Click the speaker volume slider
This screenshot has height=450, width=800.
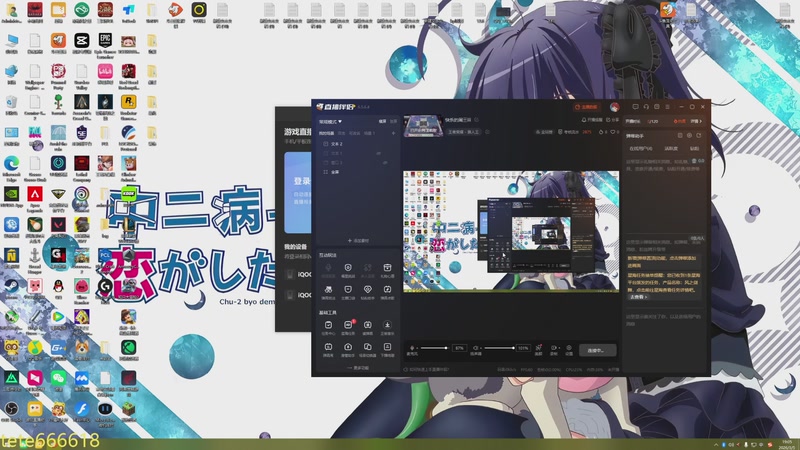[499, 348]
